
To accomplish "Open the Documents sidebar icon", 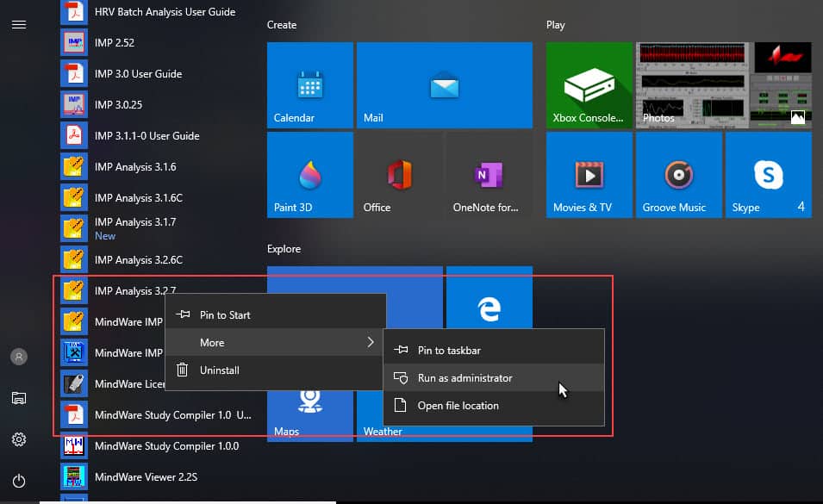I will (x=19, y=398).
